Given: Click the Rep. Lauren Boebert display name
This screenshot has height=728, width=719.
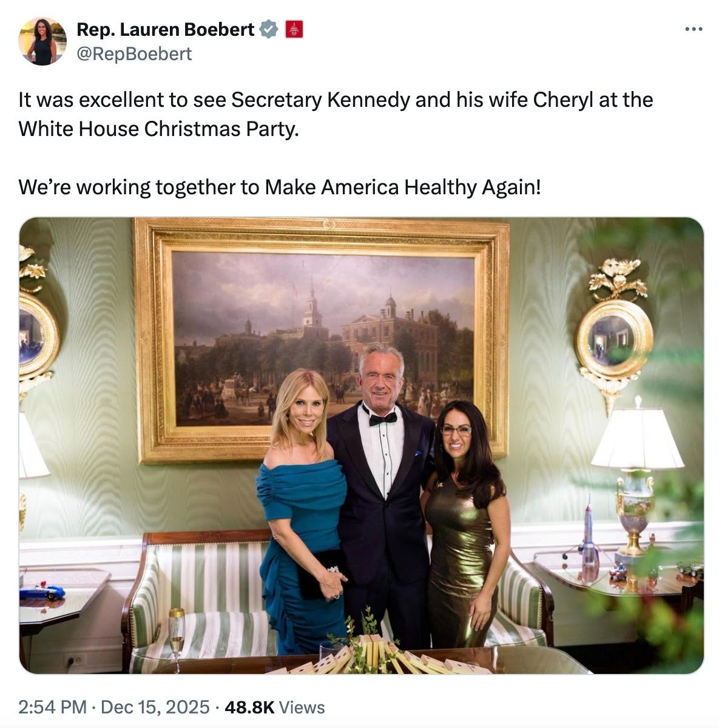Looking at the screenshot, I should point(165,29).
